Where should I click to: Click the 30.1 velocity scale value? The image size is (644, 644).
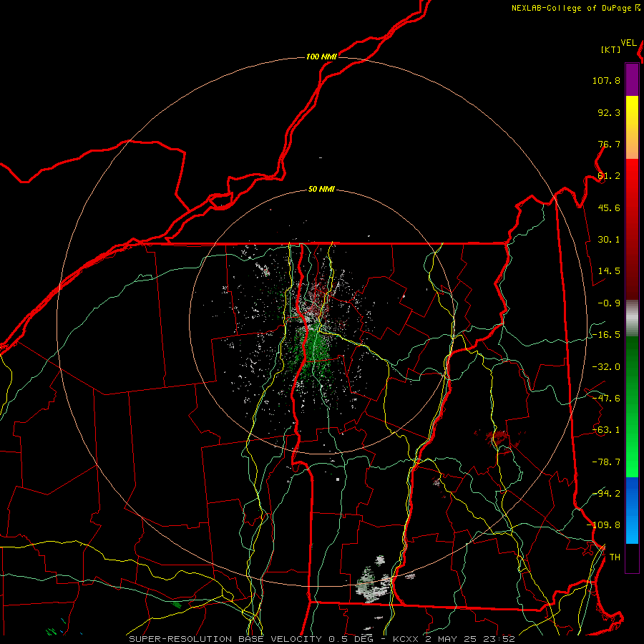[609, 240]
